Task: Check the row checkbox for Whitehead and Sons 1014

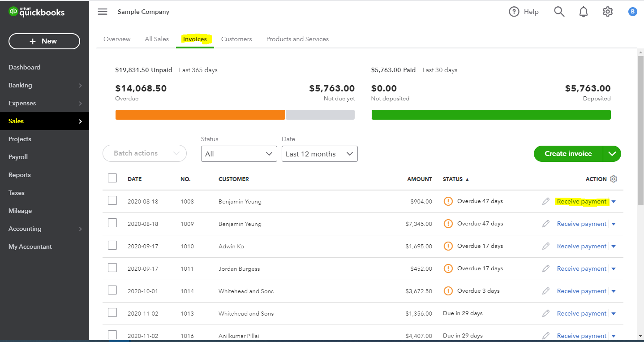Action: pos(112,290)
